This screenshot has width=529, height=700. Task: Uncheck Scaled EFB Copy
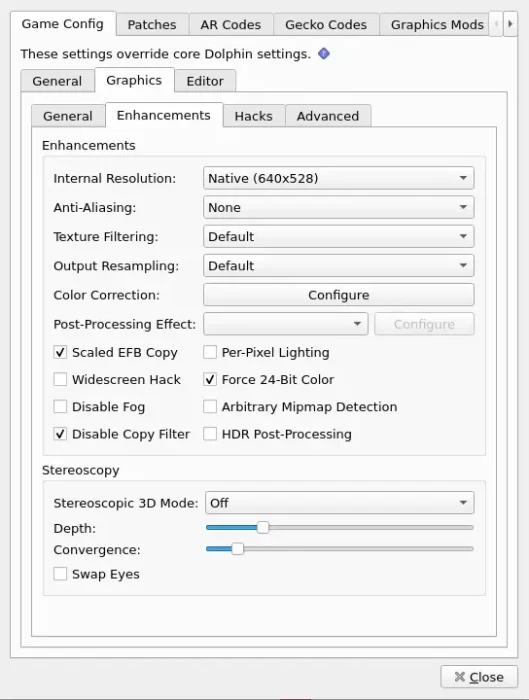coord(60,352)
